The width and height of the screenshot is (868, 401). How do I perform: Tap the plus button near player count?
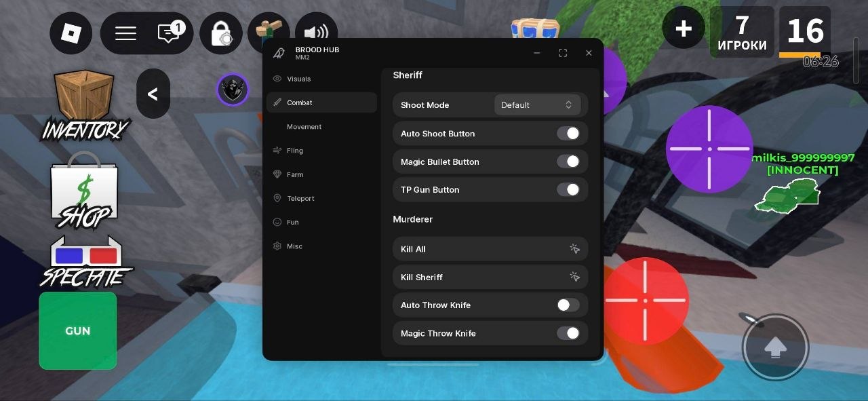click(684, 28)
